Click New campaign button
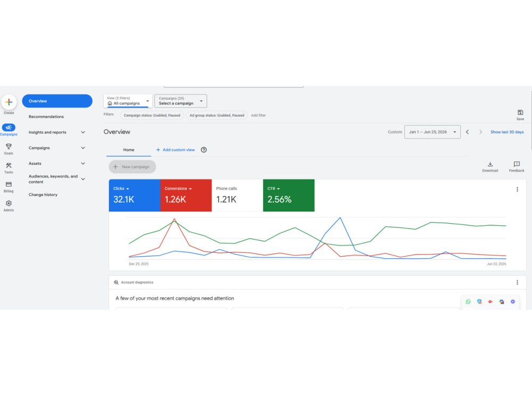 click(x=132, y=167)
